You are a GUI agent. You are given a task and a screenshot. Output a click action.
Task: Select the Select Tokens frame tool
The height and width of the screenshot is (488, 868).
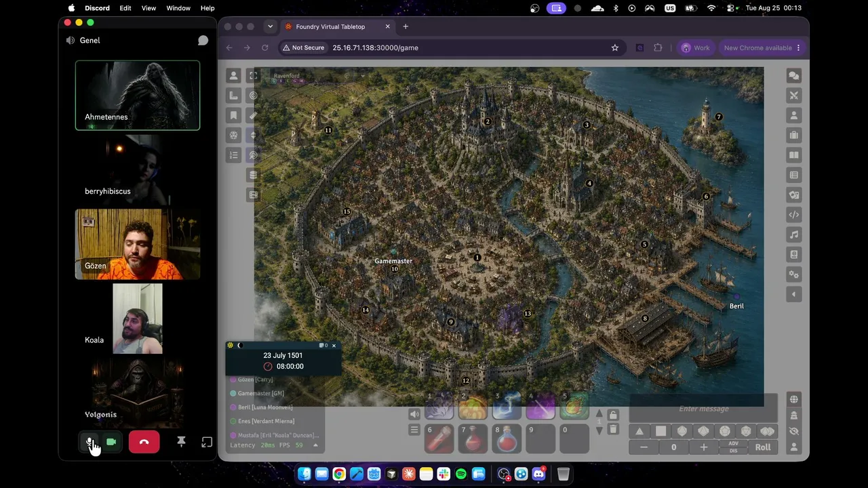point(254,76)
